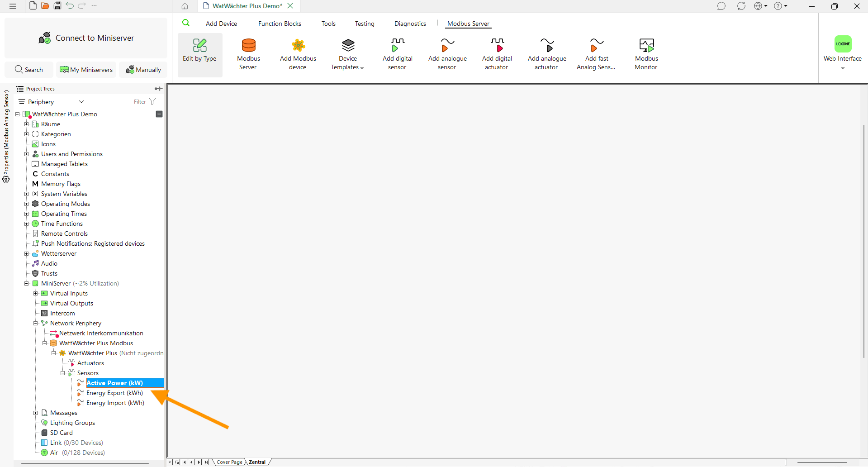868x467 pixels.
Task: Click the Search miniserver button
Action: point(29,70)
